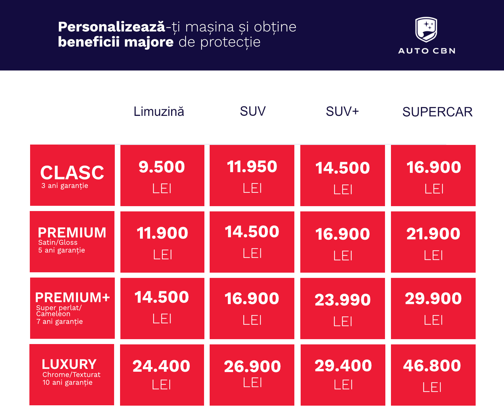Select the SUPERCAR column header

click(x=437, y=112)
